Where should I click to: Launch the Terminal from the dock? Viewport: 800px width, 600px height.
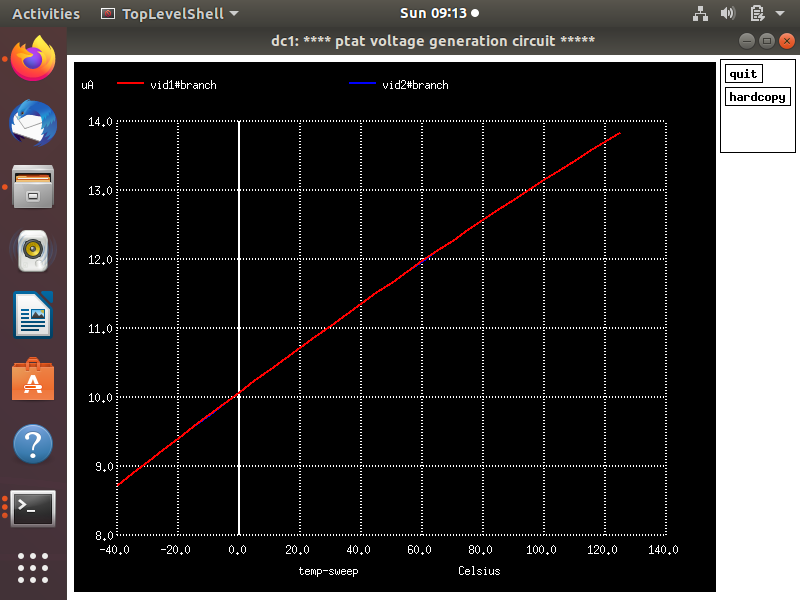pyautogui.click(x=33, y=508)
